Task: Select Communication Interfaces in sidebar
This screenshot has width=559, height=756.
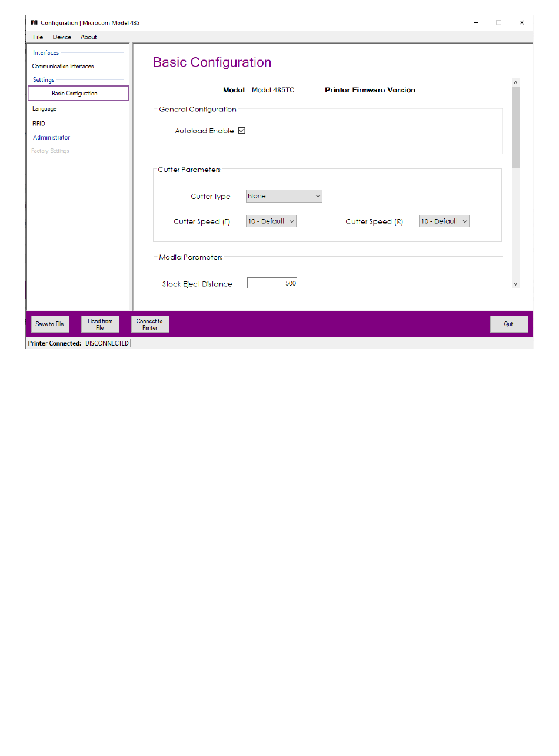Action: click(63, 67)
